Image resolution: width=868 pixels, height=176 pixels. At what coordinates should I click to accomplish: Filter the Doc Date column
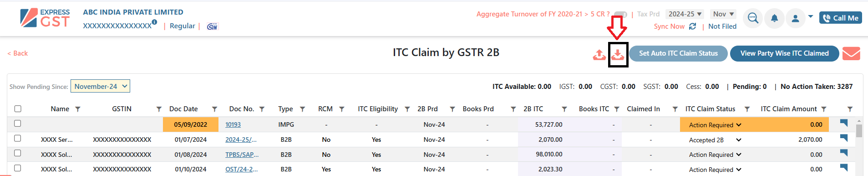point(214,109)
